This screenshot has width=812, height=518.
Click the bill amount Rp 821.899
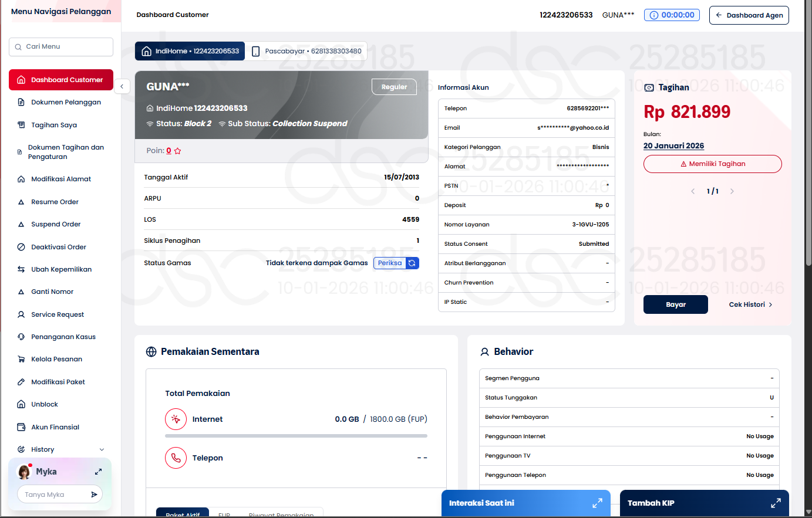(x=687, y=111)
